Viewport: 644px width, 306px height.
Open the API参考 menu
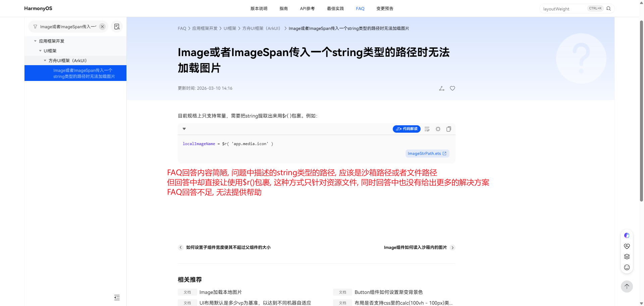[x=307, y=8]
